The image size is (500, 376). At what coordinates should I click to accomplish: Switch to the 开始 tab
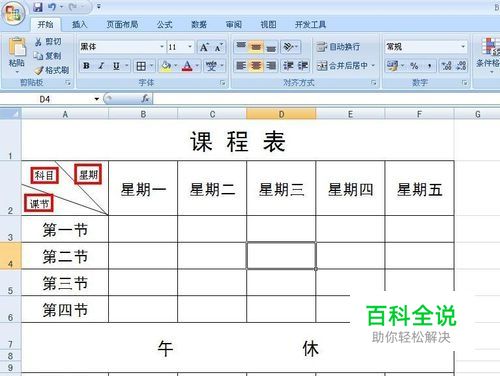point(45,24)
